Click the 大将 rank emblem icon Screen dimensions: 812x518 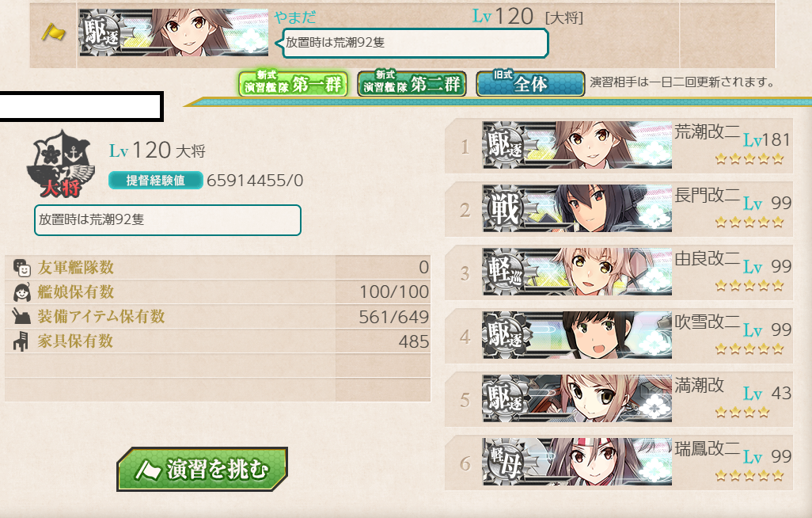tap(61, 164)
